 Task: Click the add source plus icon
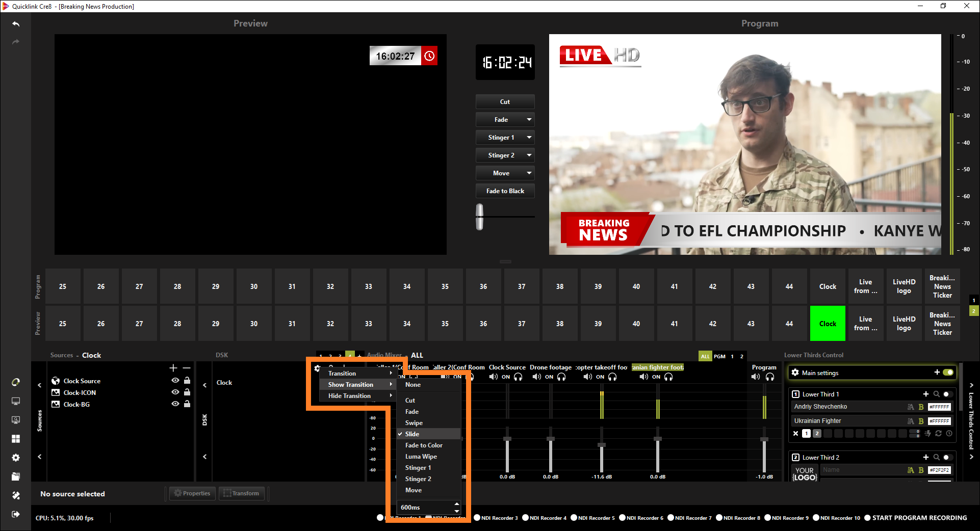click(173, 368)
